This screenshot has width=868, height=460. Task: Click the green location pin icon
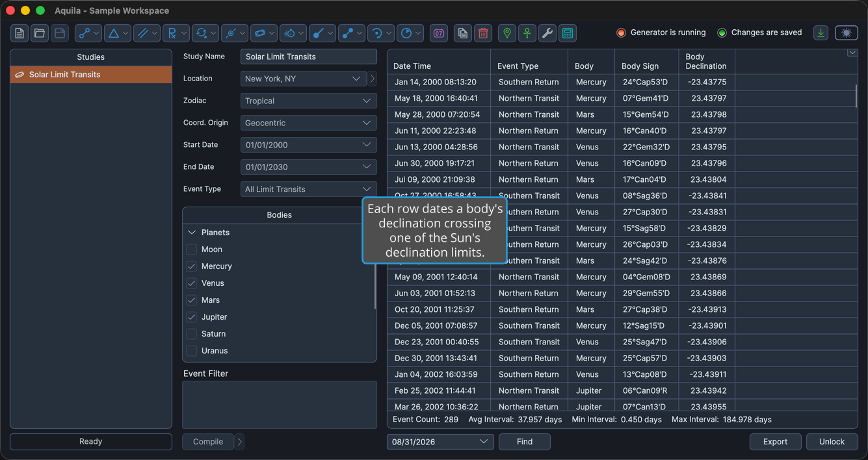pyautogui.click(x=507, y=33)
